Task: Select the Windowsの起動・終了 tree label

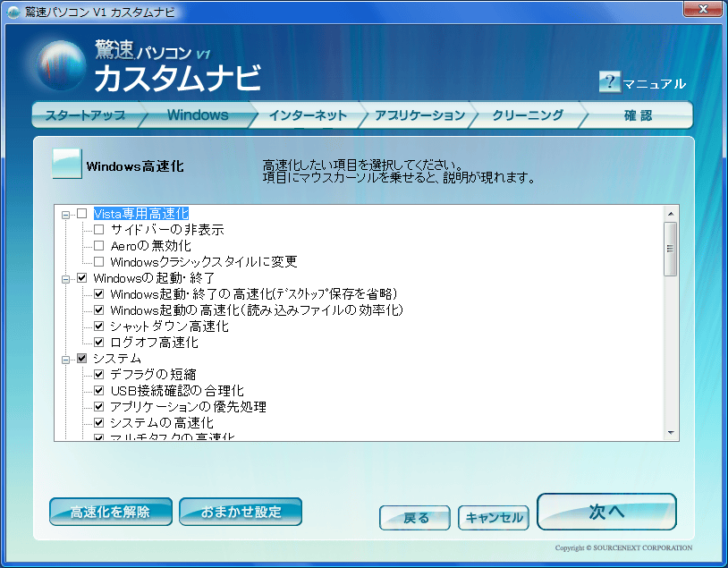Action: point(154,277)
